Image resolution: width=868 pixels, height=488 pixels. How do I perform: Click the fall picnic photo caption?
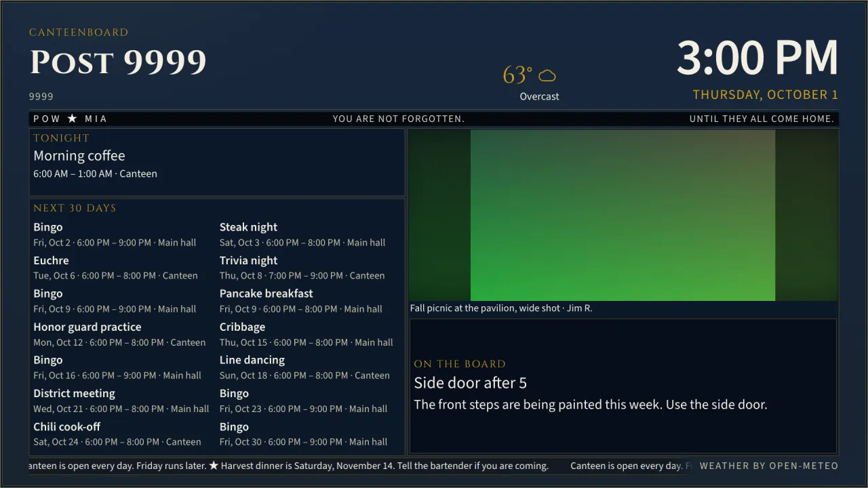(x=501, y=308)
